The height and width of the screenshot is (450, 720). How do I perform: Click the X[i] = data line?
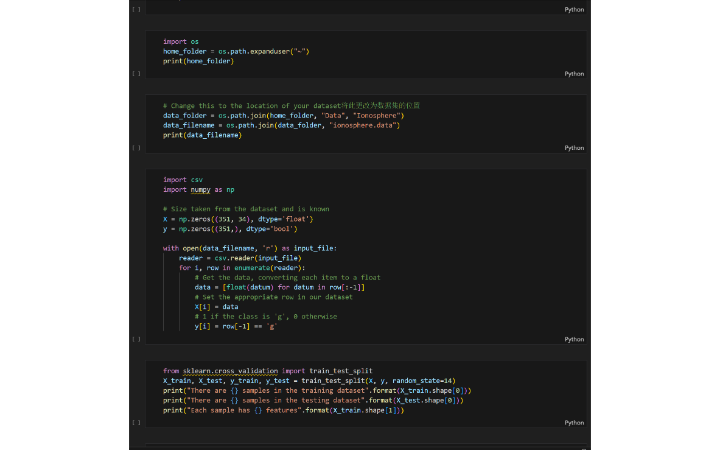click(216, 307)
